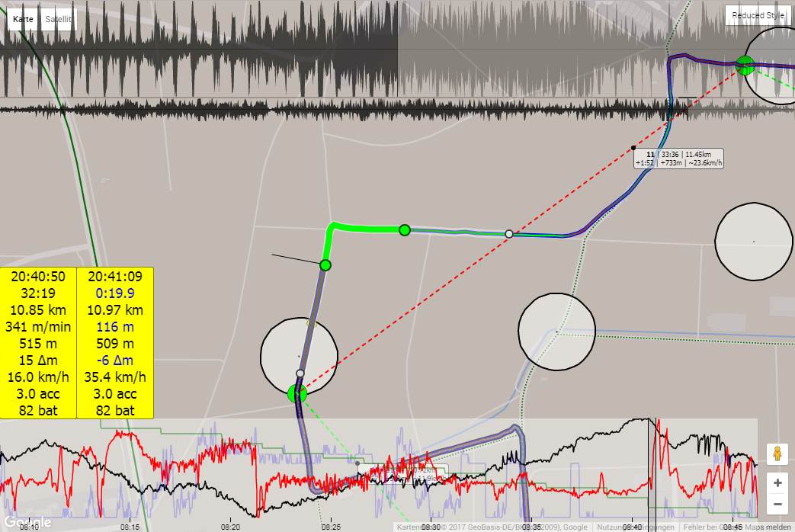This screenshot has height=532, width=795.
Task: Click blue segment length 116 m
Action: point(115,327)
